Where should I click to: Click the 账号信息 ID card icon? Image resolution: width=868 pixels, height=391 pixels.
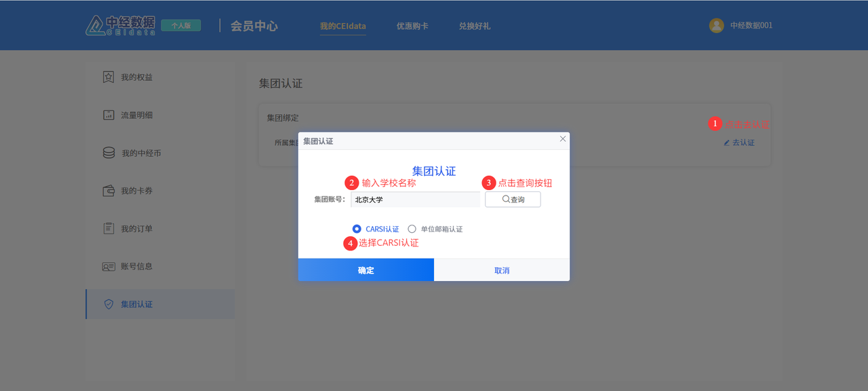point(108,267)
